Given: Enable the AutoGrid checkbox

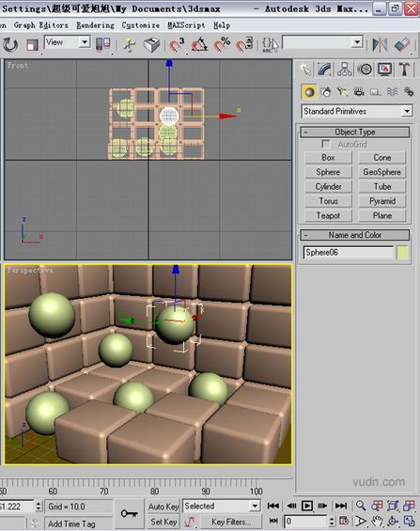Looking at the screenshot, I should pyautogui.click(x=326, y=144).
